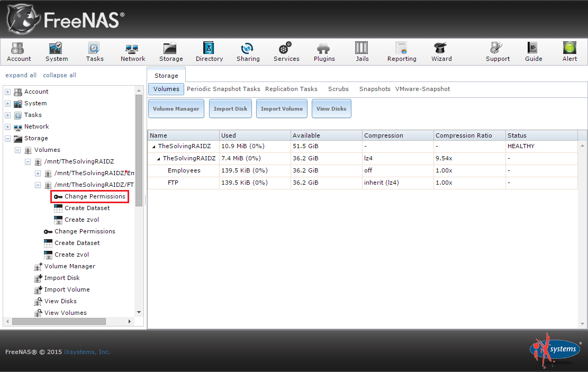The height and width of the screenshot is (372, 588).
Task: Open the Services toolbar icon
Action: 286,52
